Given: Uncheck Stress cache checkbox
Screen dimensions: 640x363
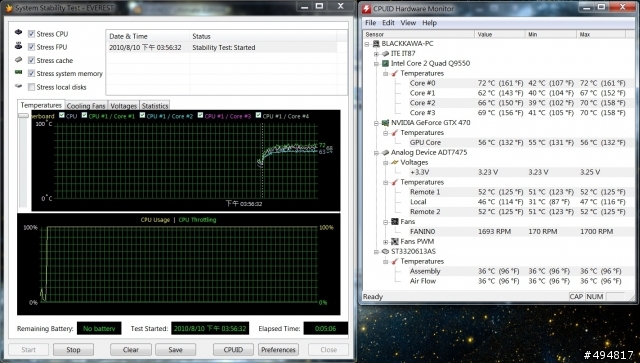Looking at the screenshot, I should click(31, 60).
